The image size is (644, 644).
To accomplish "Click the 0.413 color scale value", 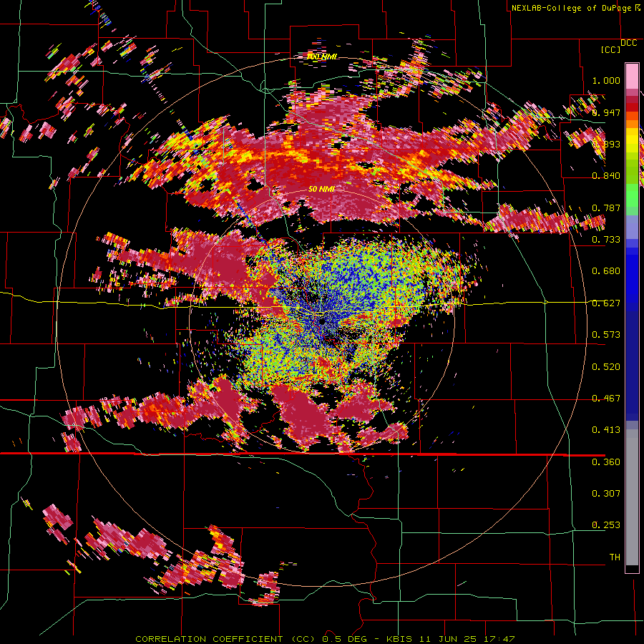I will click(x=606, y=430).
